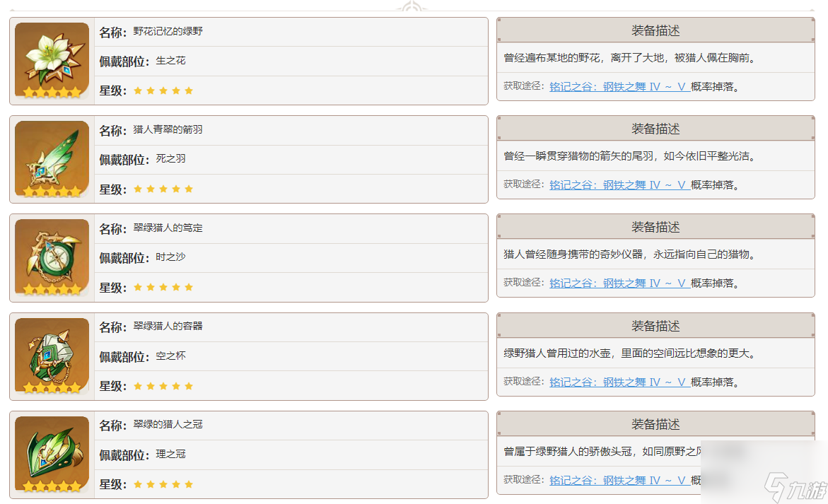The width and height of the screenshot is (828, 504).
Task: Click star rating in 猎人青翠的箭羽 card
Action: coord(163,189)
